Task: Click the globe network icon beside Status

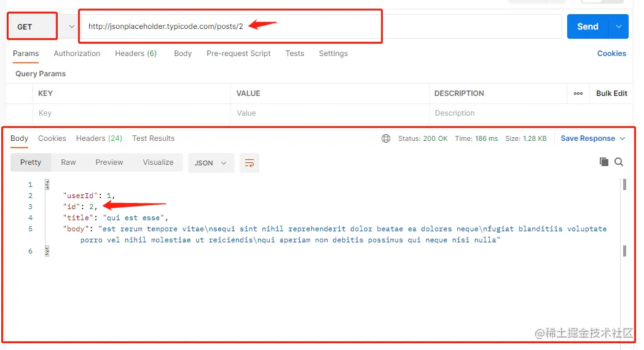Action: click(x=386, y=138)
